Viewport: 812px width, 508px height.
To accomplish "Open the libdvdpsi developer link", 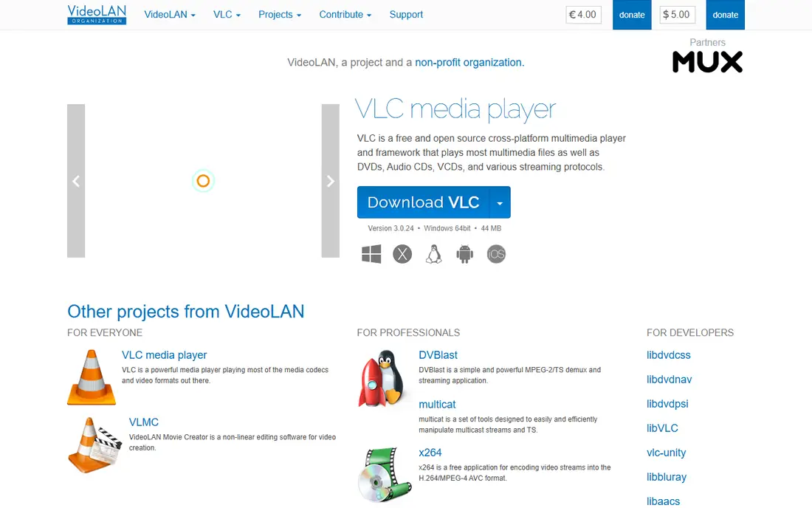I will 667,403.
